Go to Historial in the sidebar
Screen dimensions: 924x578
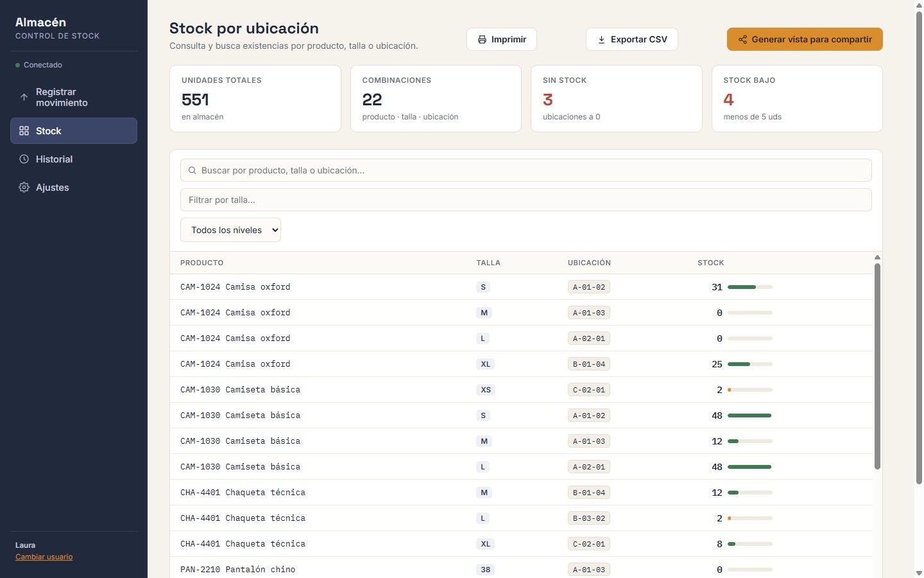(x=74, y=159)
